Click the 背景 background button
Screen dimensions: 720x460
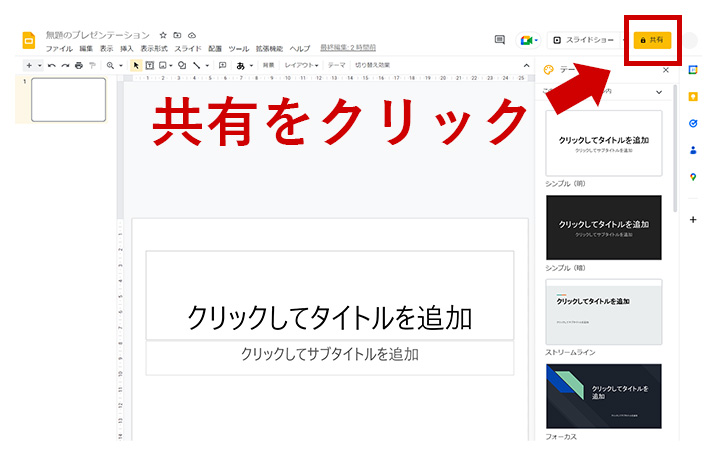[x=268, y=66]
